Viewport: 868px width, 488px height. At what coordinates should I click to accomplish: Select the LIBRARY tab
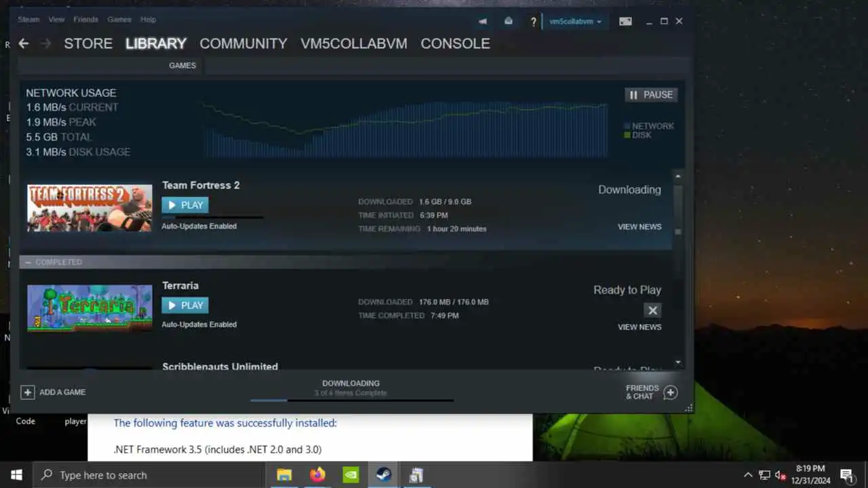coord(156,43)
